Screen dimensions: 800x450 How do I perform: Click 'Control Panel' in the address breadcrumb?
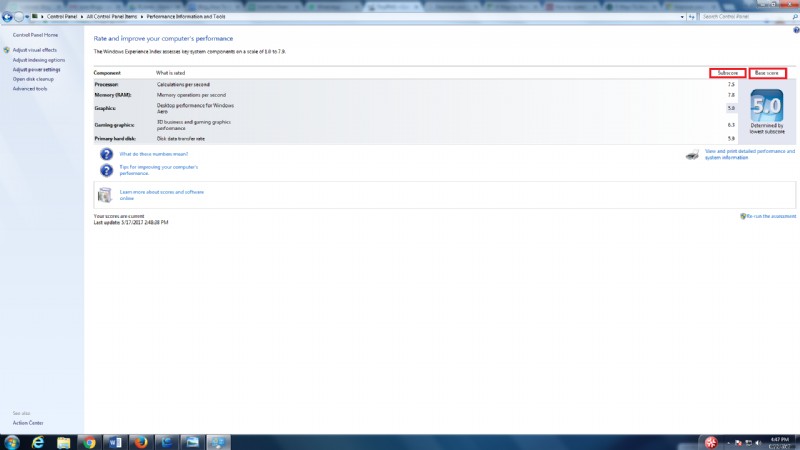pos(62,17)
